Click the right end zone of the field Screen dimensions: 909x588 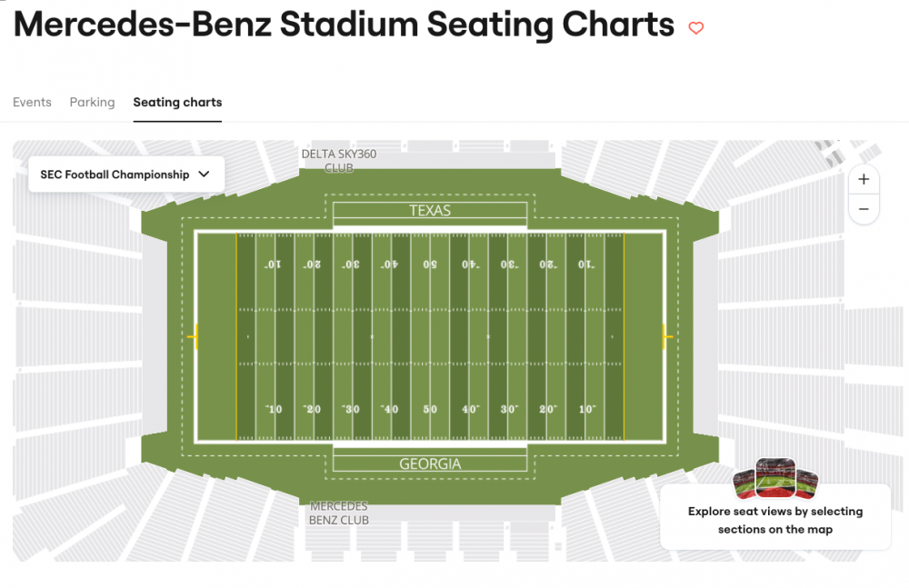[x=644, y=337]
